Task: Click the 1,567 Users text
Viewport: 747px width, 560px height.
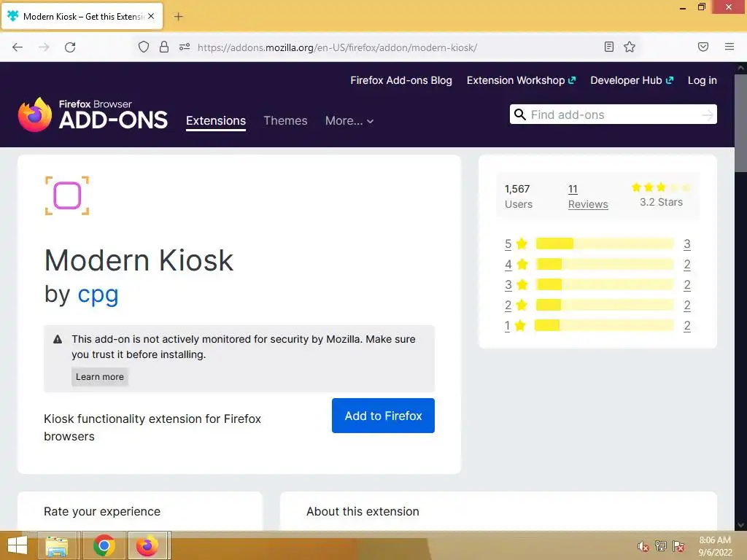Action: (519, 197)
